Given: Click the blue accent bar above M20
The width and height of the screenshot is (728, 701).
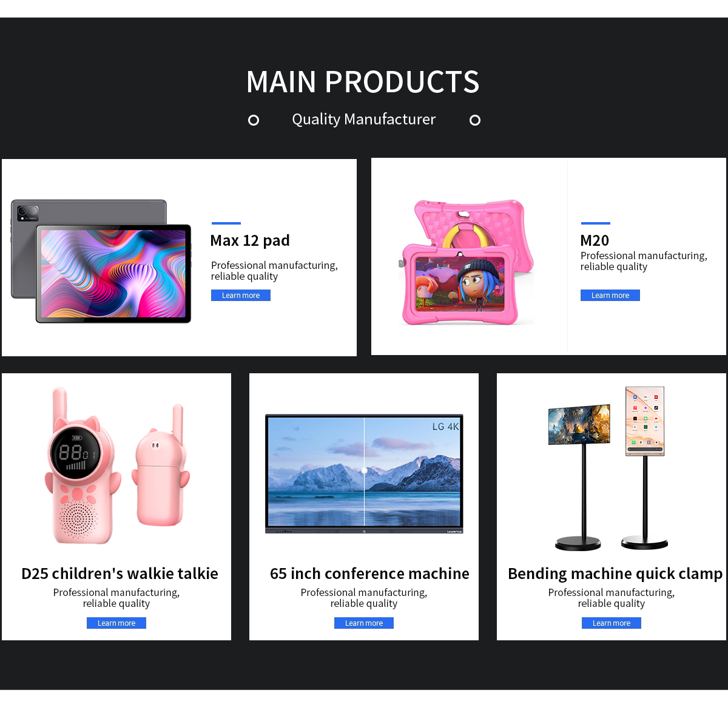Looking at the screenshot, I should click(596, 223).
